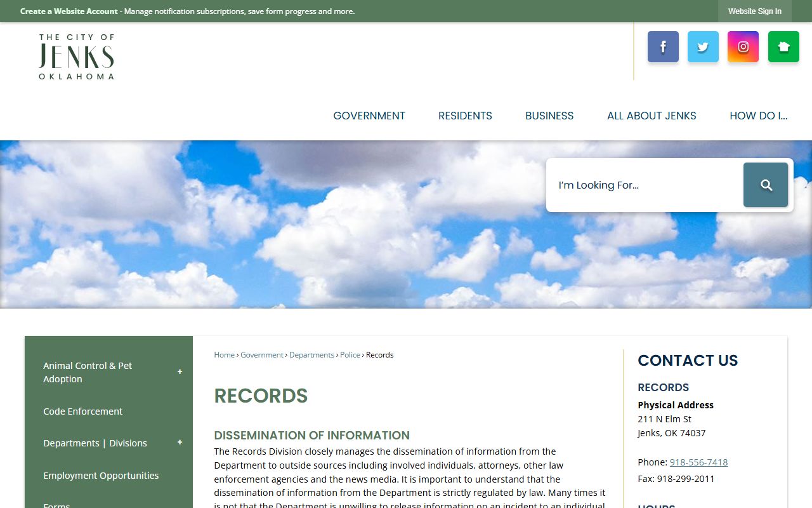Click Create a Website Account link
Screen dimensions: 812x508
(x=69, y=11)
